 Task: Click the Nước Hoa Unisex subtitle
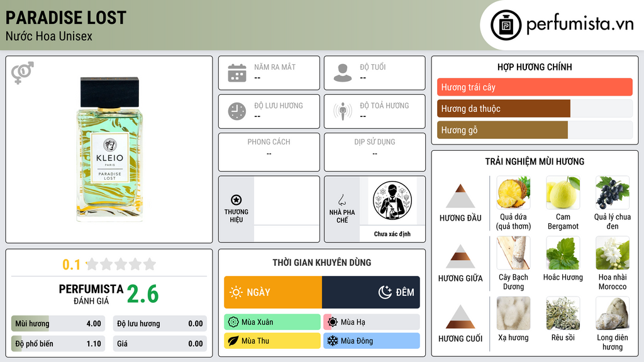[49, 36]
